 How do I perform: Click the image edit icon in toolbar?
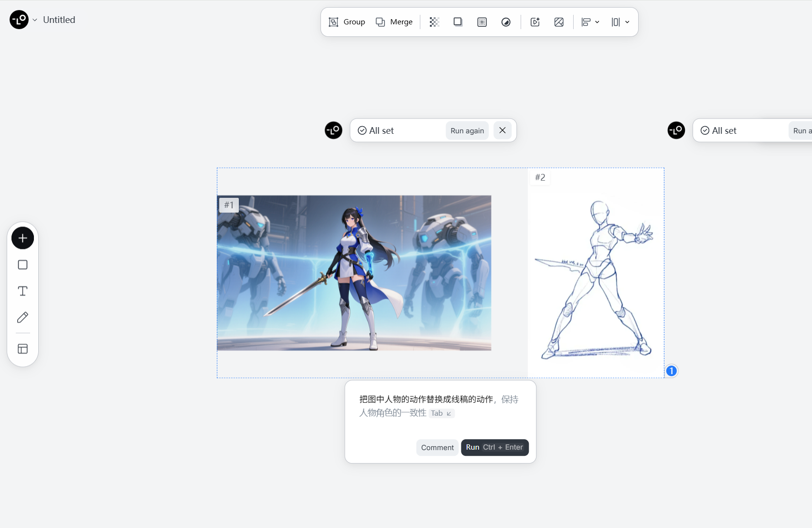click(559, 22)
